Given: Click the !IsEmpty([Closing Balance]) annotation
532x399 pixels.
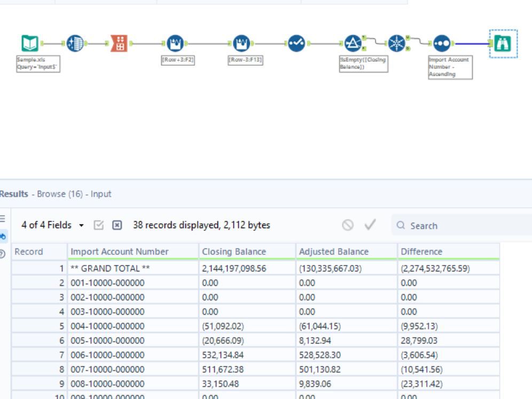Looking at the screenshot, I should coord(363,64).
